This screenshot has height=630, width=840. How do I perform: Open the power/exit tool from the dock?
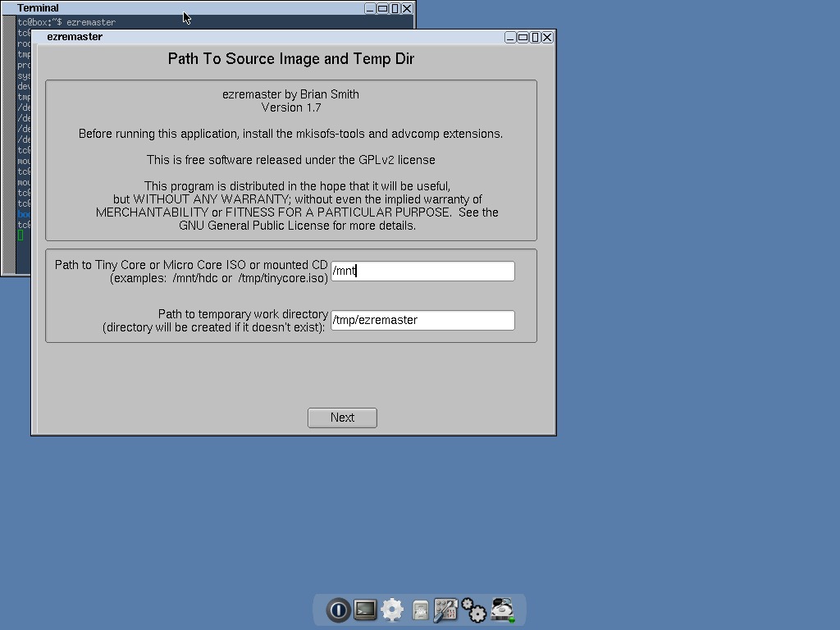tap(338, 609)
